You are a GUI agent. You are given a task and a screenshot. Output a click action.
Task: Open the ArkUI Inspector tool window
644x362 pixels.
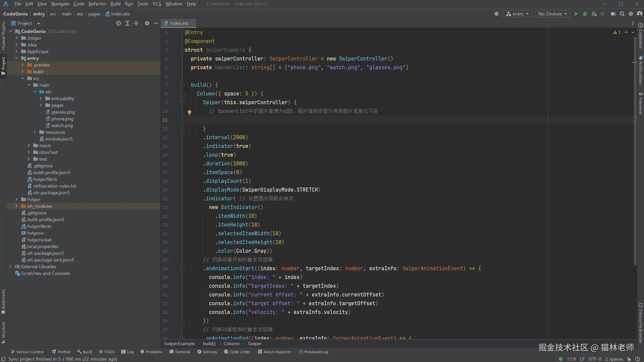point(274,352)
